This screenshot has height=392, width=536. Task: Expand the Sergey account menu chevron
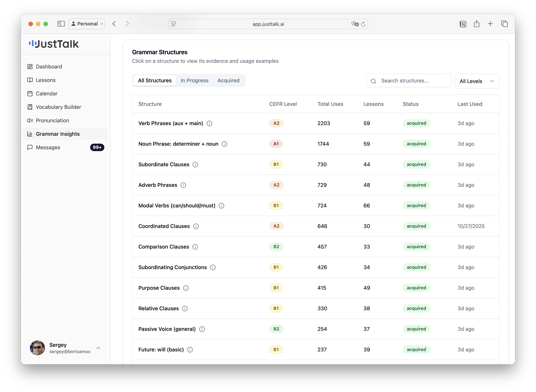pos(98,348)
